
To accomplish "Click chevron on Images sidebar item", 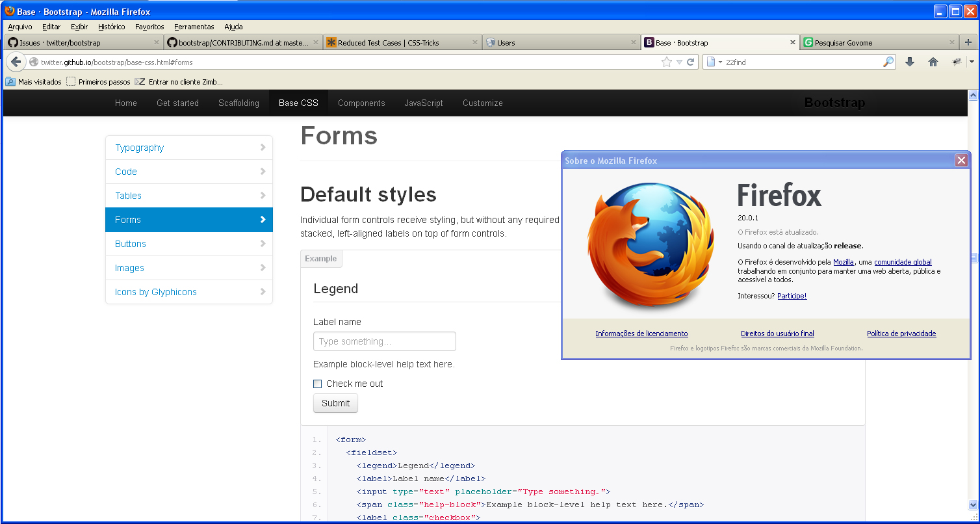I will click(263, 268).
